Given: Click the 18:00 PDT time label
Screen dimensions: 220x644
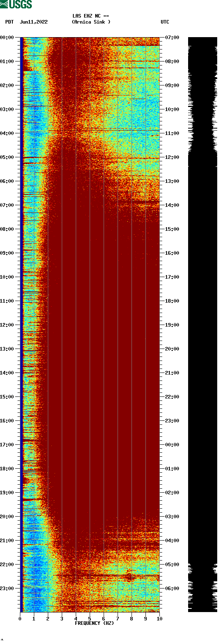Looking at the screenshot, I should coord(7,469).
